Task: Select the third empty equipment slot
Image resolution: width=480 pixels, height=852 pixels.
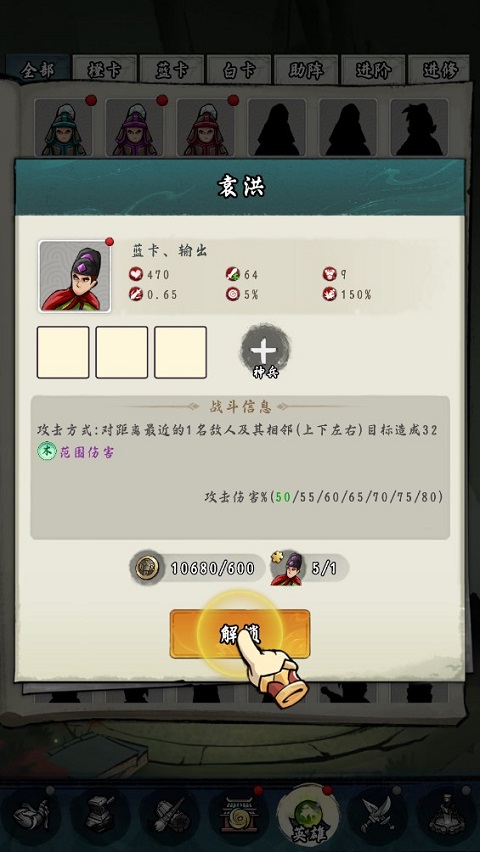Action: 180,352
